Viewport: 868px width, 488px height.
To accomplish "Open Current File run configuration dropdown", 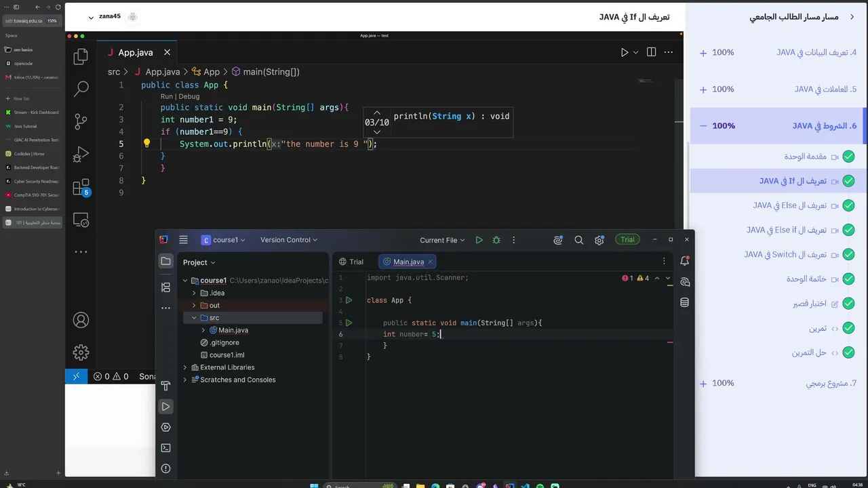I will coord(442,240).
